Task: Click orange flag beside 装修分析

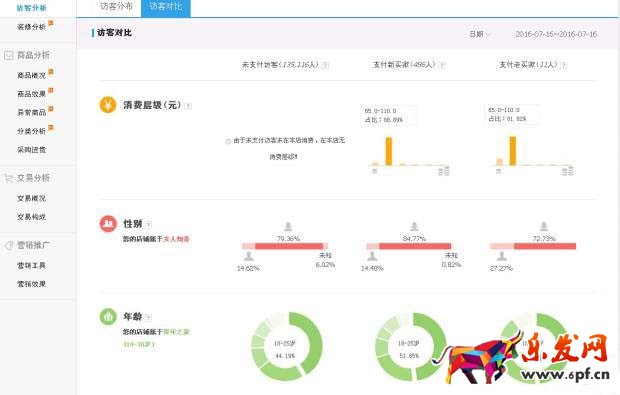Action: point(51,24)
